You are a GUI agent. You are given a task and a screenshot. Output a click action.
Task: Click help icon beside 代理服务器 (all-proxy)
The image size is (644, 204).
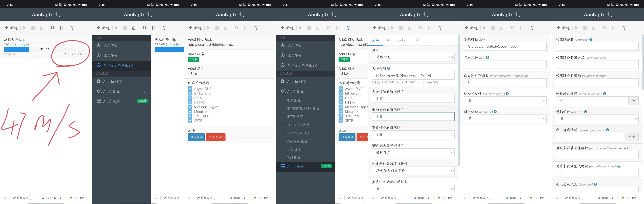click(x=591, y=39)
